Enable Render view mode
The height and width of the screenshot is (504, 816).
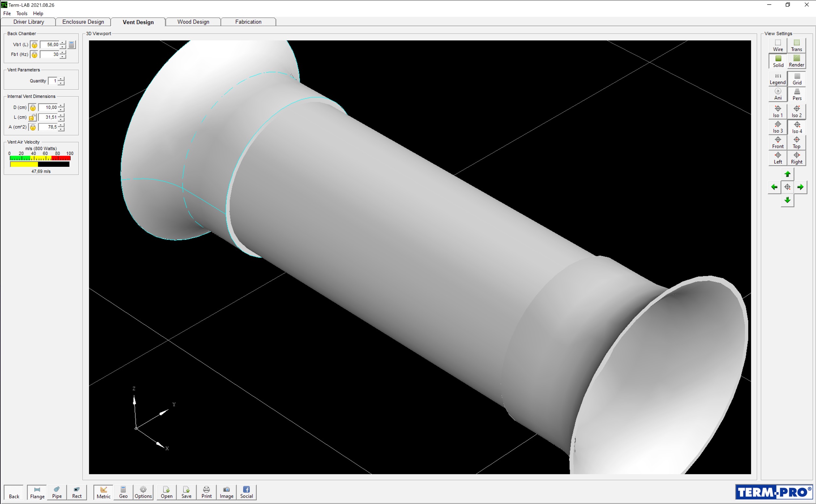796,61
